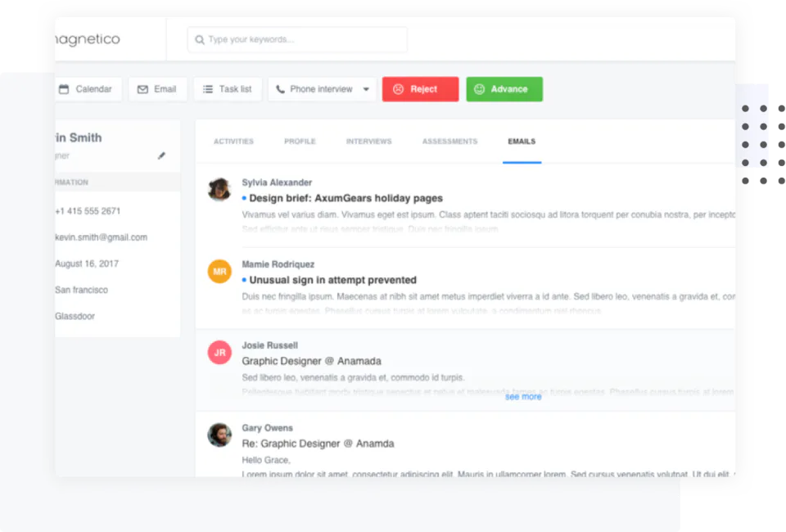
Task: Reject the candidate with the red button
Action: [420, 89]
